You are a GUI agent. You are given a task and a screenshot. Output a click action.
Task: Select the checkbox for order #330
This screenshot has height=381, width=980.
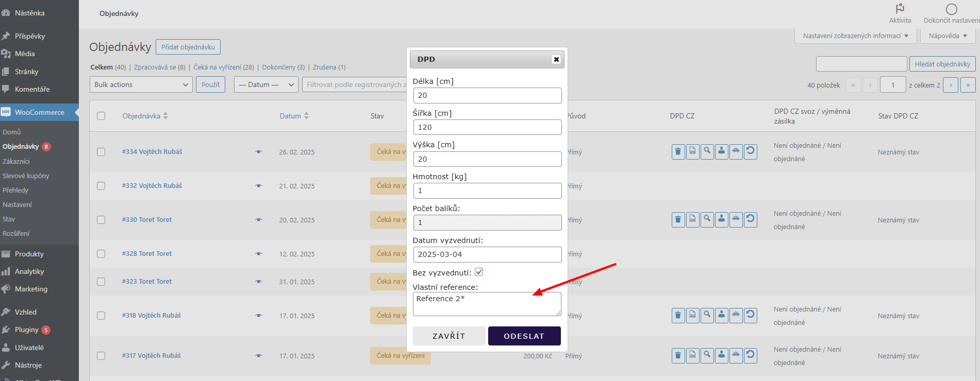101,220
